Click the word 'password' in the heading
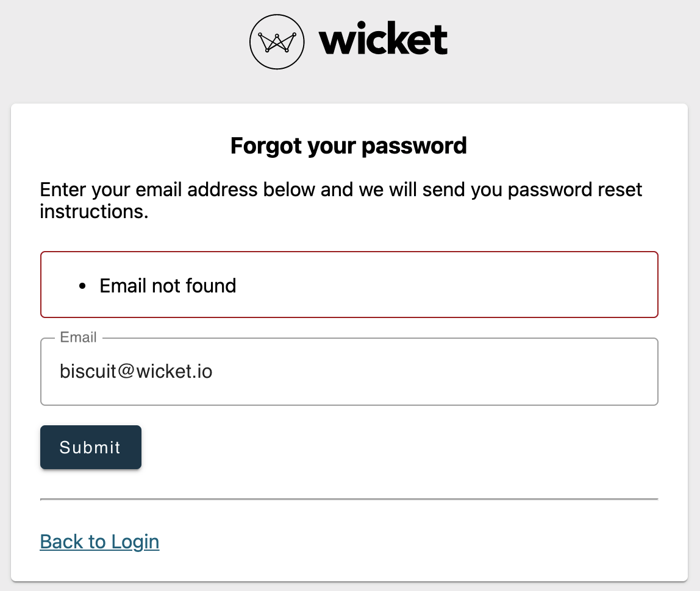Viewport: 700px width, 591px height. pyautogui.click(x=414, y=146)
